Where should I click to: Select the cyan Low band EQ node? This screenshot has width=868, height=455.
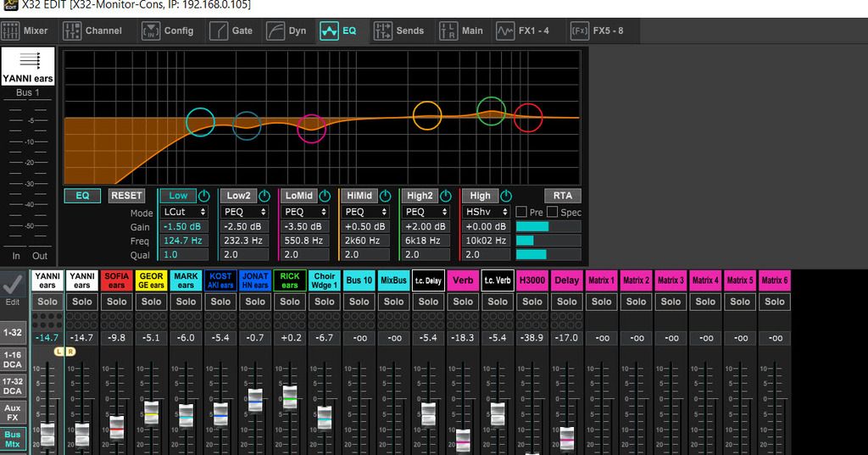(x=200, y=122)
